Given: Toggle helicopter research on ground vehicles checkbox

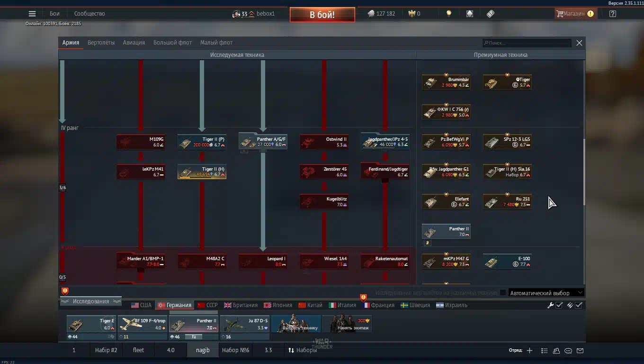Looking at the screenshot, I should [503, 293].
